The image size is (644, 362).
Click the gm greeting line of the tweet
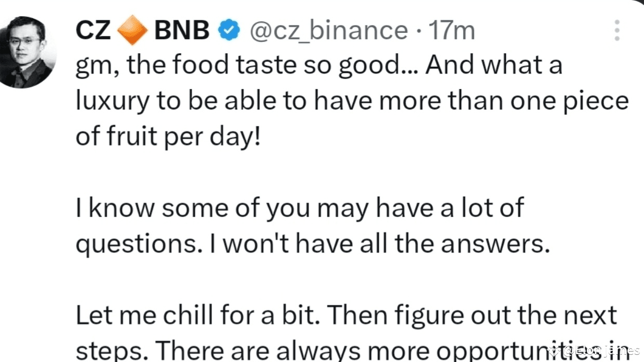pyautogui.click(x=319, y=64)
